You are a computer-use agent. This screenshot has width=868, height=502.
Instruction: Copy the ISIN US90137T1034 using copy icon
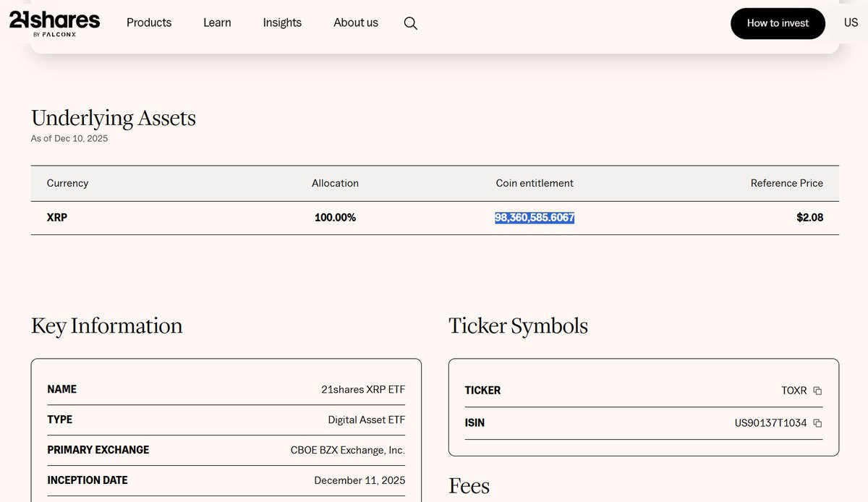coord(817,423)
